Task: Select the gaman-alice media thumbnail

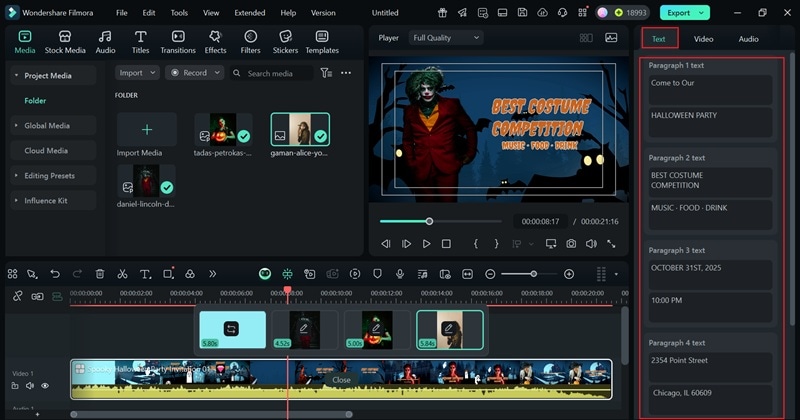Action: pos(300,129)
